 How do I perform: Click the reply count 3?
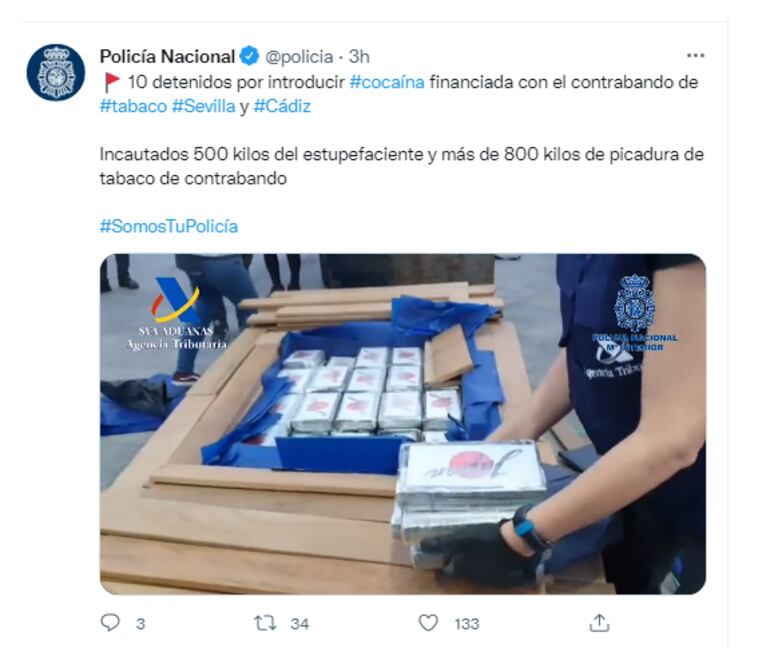pyautogui.click(x=140, y=624)
